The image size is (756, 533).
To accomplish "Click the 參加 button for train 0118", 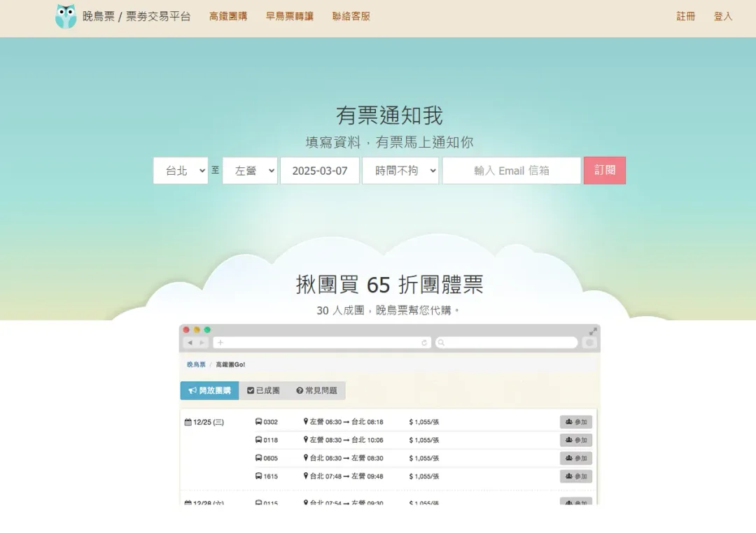I will click(x=576, y=440).
